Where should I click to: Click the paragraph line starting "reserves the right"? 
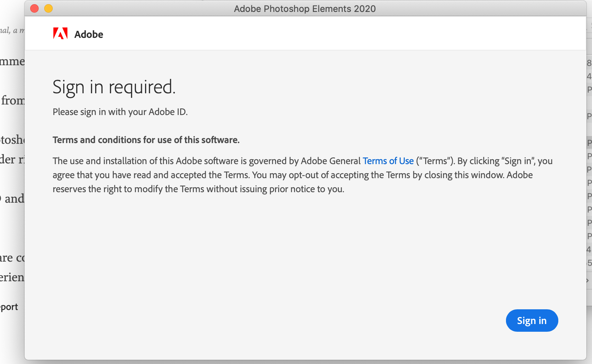coord(198,189)
